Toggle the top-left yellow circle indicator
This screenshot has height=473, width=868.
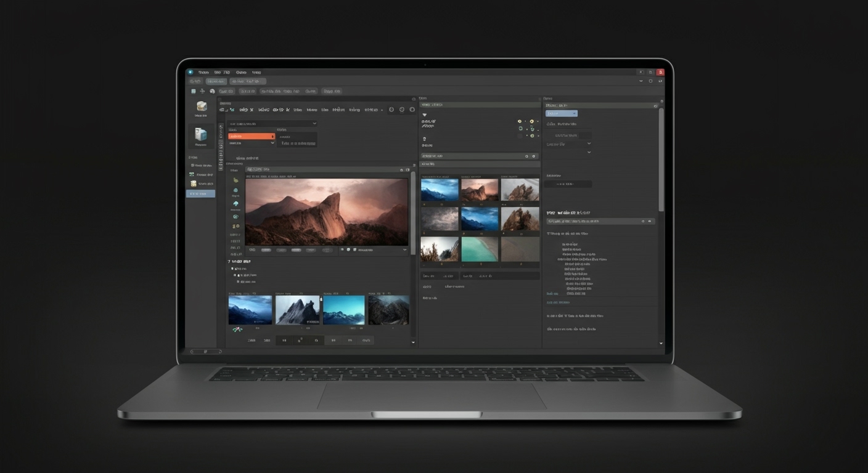point(520,121)
